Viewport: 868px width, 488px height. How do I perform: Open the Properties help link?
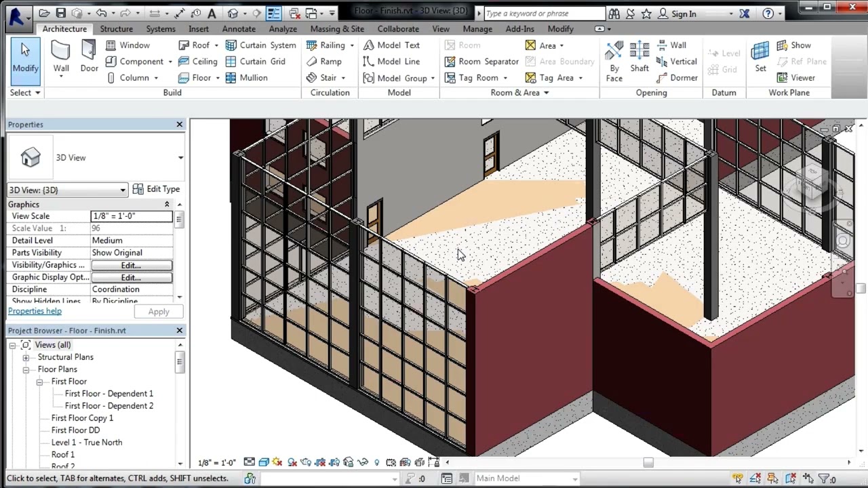click(x=35, y=311)
